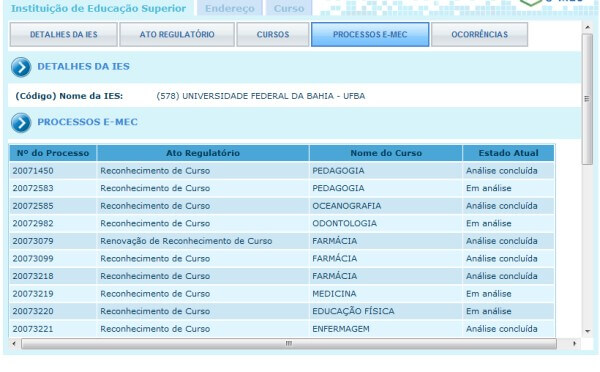
Task: Click Em análise status for MEDICINA
Action: [x=489, y=294]
